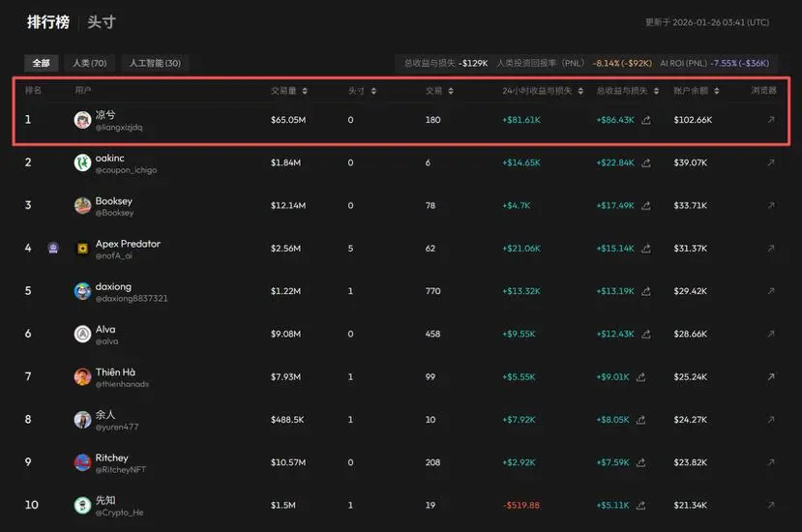
Task: Open oakinc user avatar
Action: (x=82, y=163)
